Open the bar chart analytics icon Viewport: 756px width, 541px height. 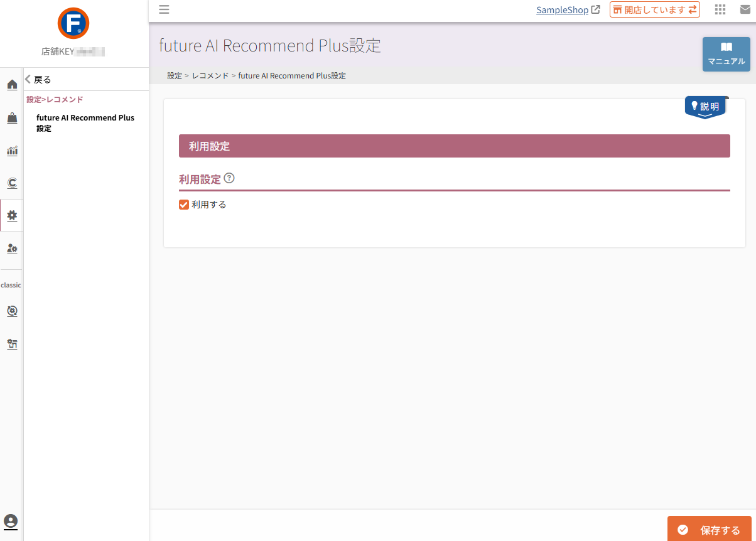coord(11,151)
